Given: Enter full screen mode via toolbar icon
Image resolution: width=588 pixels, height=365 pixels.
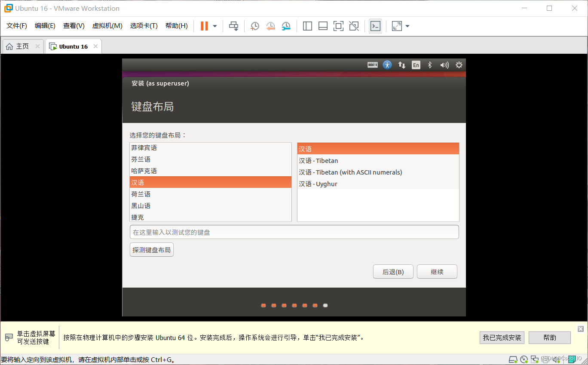Looking at the screenshot, I should coord(338,26).
